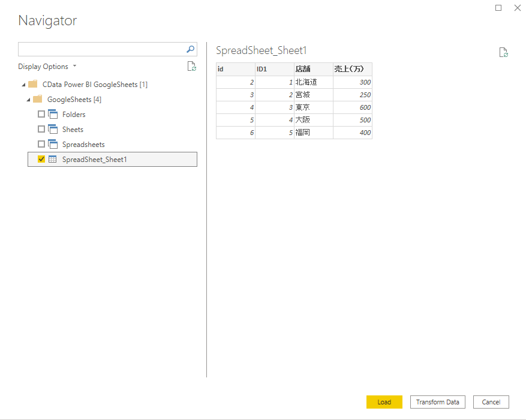The height and width of the screenshot is (420, 526).
Task: Click the GoogleSheets folder icon
Action: (x=38, y=99)
